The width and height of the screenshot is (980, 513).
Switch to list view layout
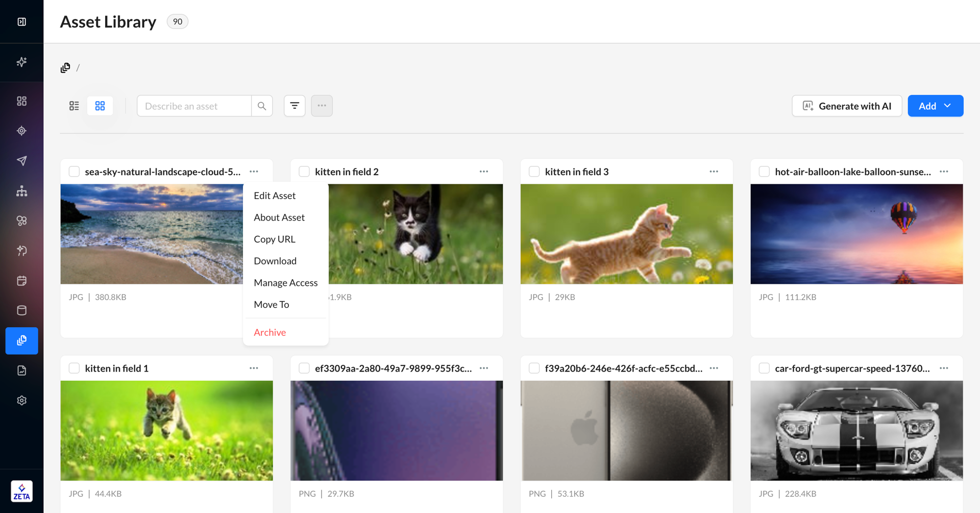pos(74,106)
